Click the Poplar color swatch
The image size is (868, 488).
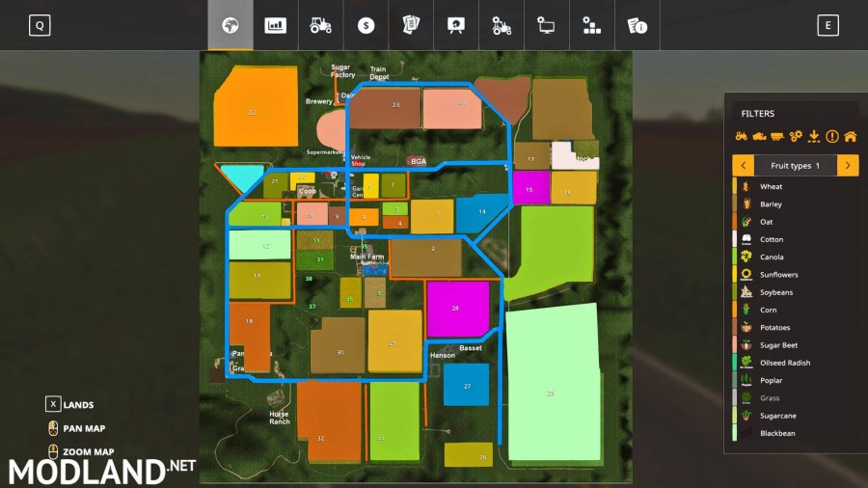(735, 381)
